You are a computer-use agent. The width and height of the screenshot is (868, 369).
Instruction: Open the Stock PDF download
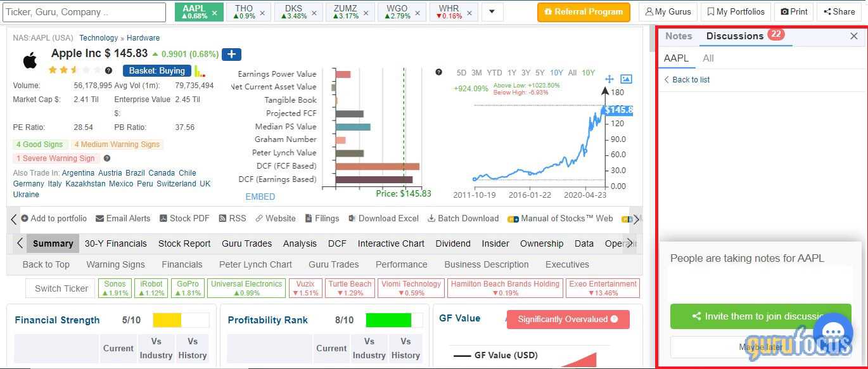pos(184,218)
